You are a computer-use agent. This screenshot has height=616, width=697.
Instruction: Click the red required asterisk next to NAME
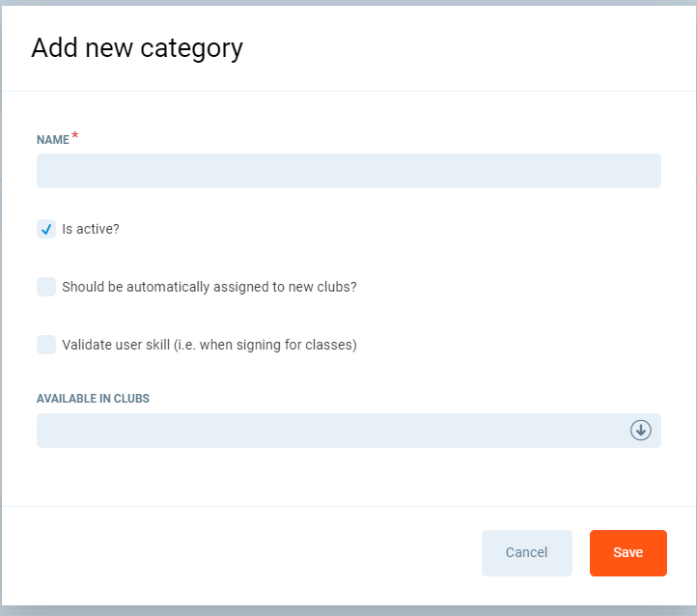click(75, 137)
